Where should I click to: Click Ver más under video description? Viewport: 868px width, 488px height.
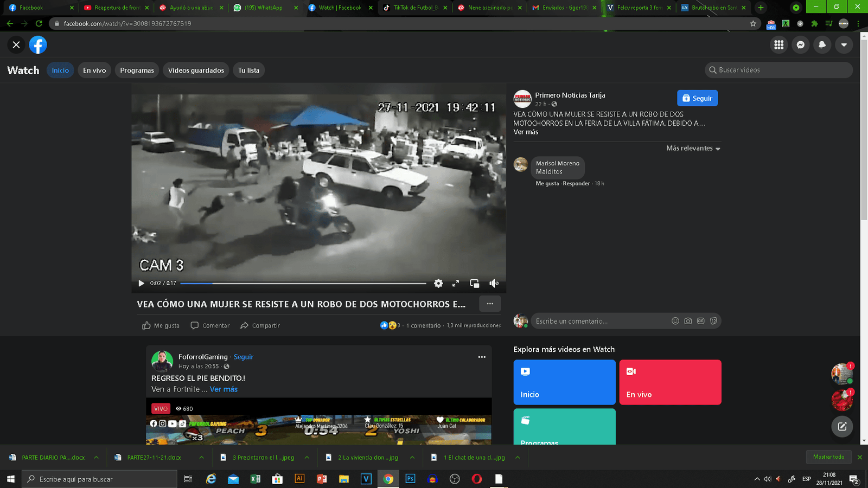coord(526,132)
